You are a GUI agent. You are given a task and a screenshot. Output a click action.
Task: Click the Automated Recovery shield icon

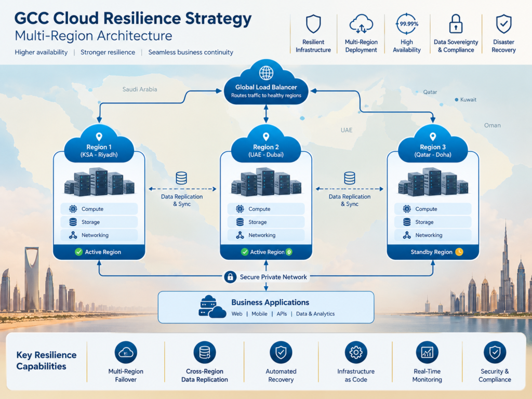[281, 352]
